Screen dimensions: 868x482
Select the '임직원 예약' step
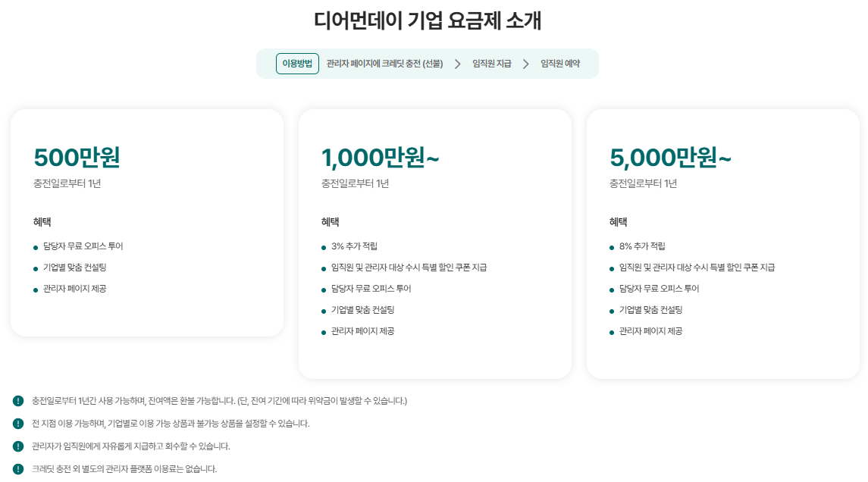point(559,64)
